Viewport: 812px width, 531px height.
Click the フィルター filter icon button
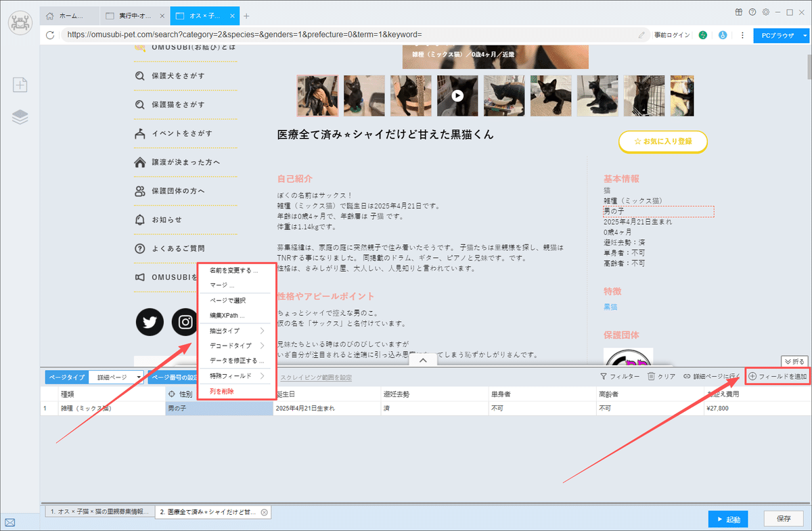point(620,376)
